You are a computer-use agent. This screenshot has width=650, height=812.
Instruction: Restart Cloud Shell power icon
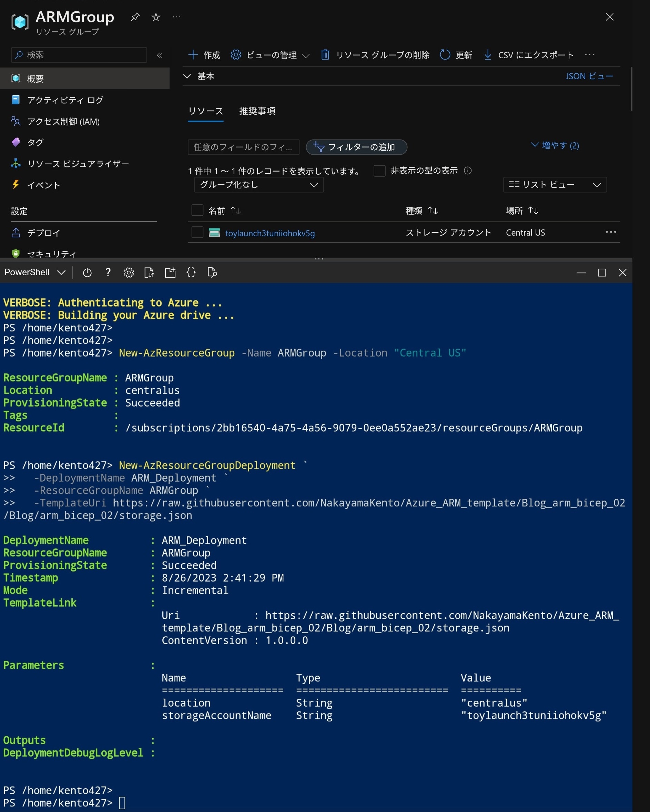click(87, 272)
